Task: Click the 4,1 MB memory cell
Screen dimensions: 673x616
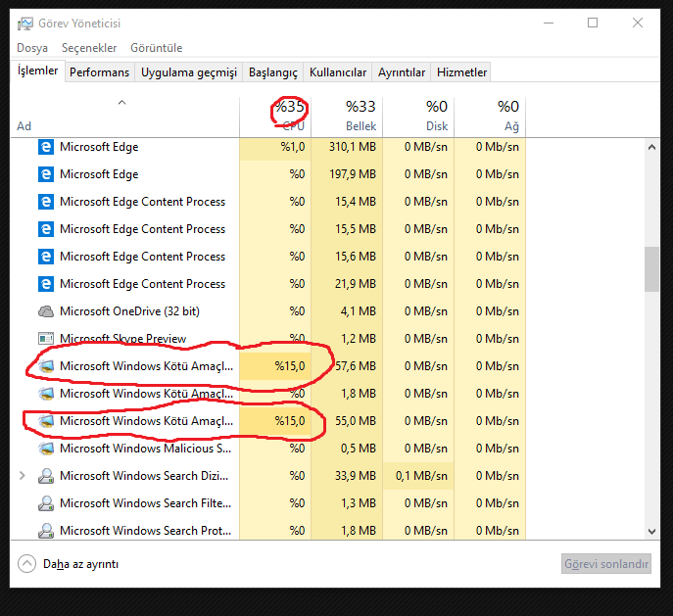Action: [x=347, y=311]
